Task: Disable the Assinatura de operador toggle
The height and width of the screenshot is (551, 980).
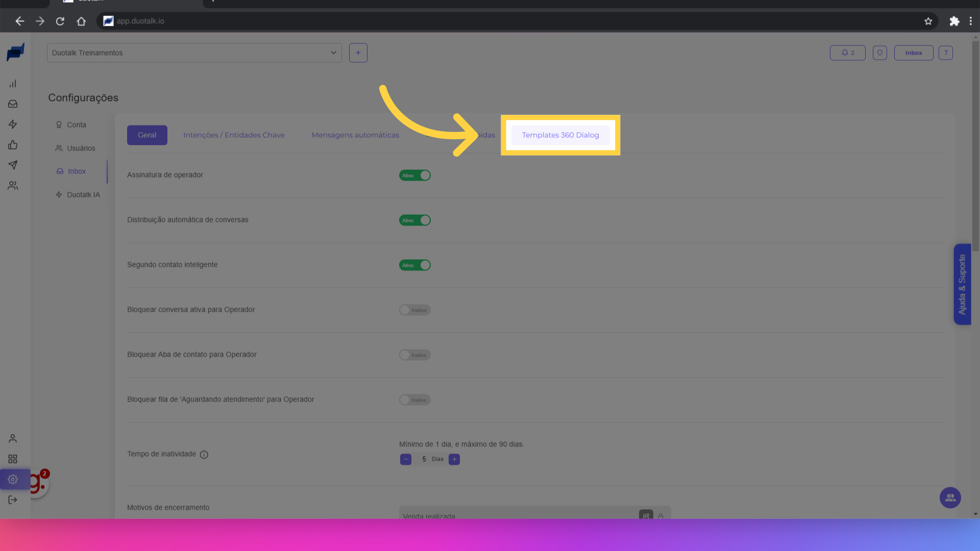Action: [414, 176]
